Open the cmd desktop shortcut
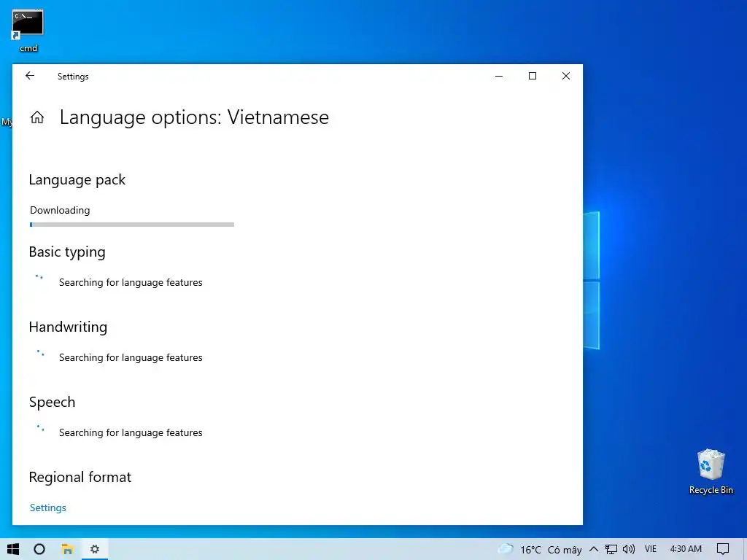Image resolution: width=747 pixels, height=560 pixels. tap(28, 31)
